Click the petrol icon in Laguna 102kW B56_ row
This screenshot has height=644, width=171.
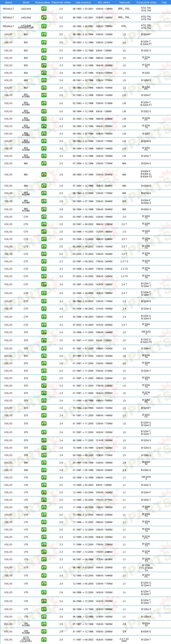(44, 9)
